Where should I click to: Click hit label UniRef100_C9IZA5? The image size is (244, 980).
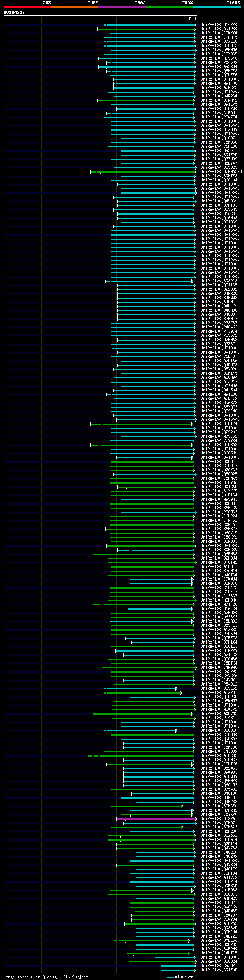[219, 970]
